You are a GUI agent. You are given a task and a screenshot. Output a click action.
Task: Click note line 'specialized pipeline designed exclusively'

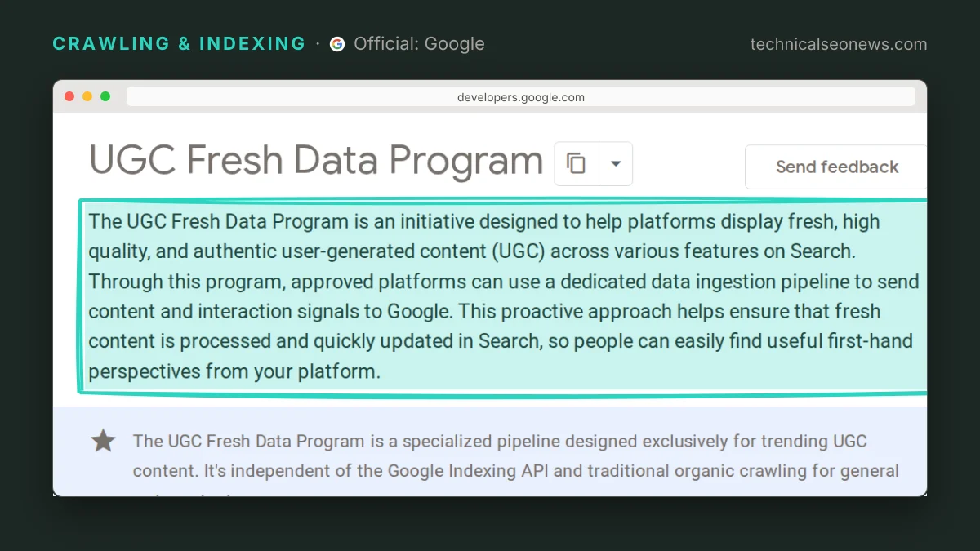click(500, 442)
